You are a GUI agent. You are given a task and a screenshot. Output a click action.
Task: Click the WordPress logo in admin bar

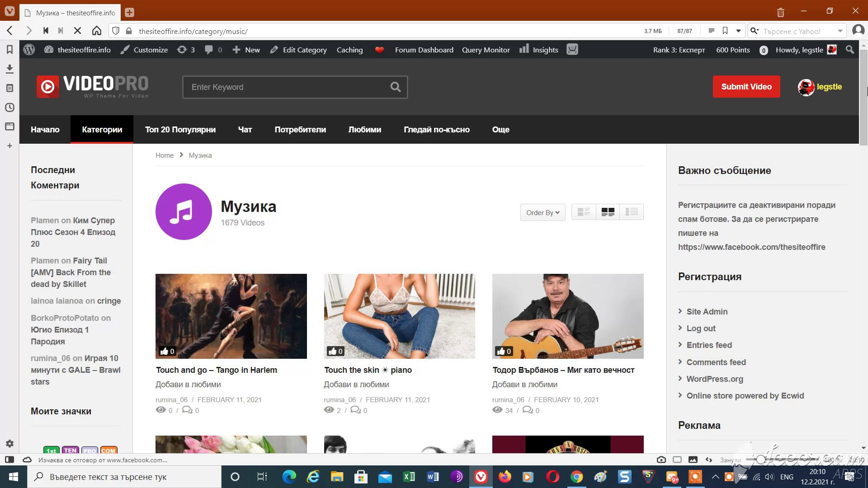point(29,50)
